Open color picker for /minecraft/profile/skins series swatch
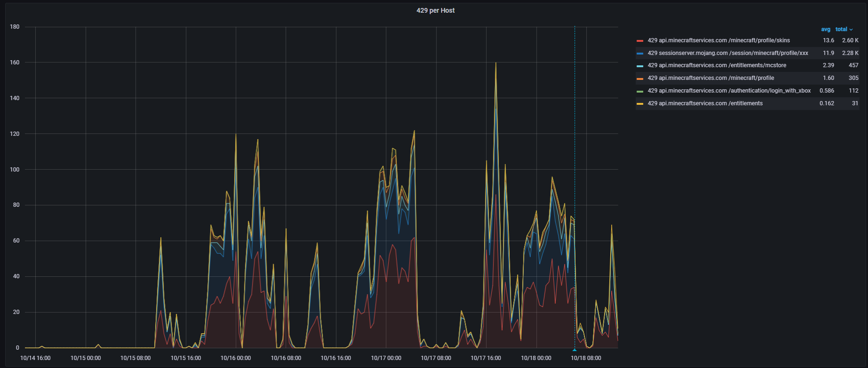 tap(639, 41)
